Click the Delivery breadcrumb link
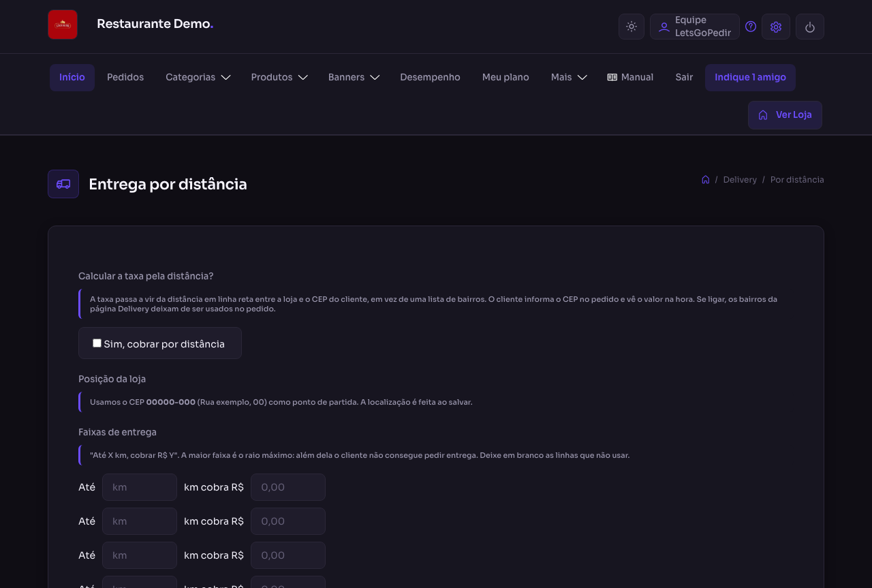This screenshot has width=872, height=588. [x=740, y=180]
